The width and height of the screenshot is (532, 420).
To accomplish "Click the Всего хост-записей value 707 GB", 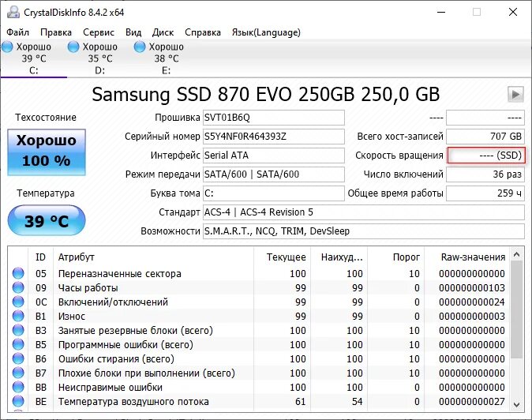I will [x=485, y=137].
